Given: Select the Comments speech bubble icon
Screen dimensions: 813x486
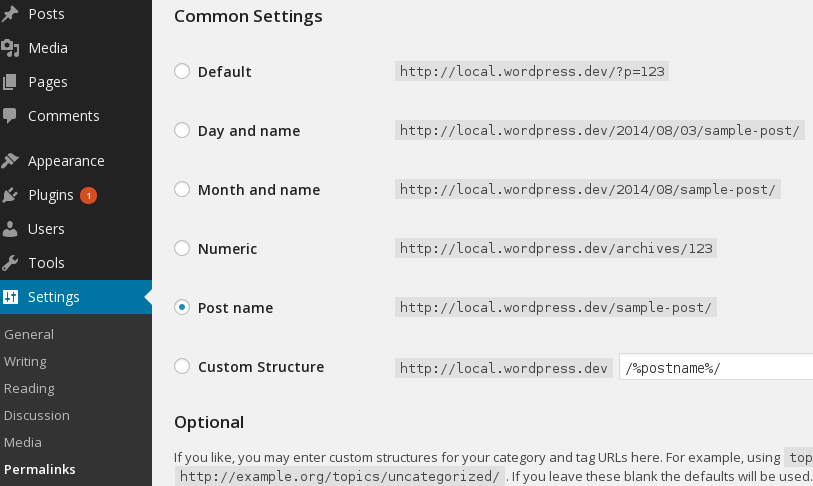Looking at the screenshot, I should pos(9,116).
